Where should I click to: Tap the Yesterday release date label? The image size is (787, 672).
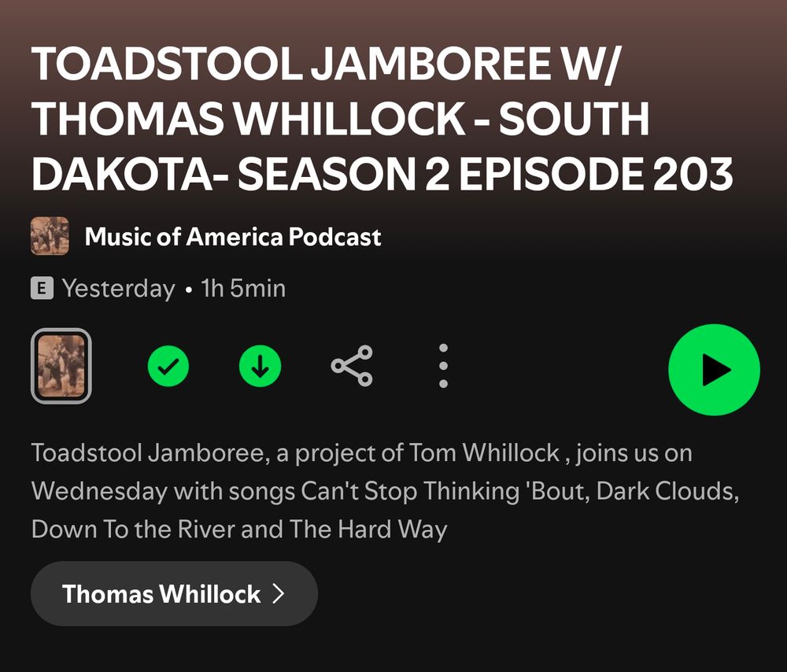pyautogui.click(x=119, y=289)
